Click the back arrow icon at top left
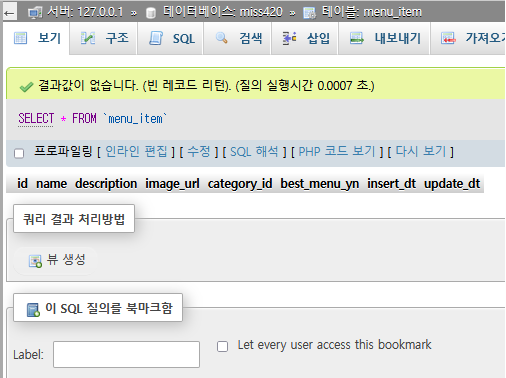The width and height of the screenshot is (506, 378). point(9,13)
